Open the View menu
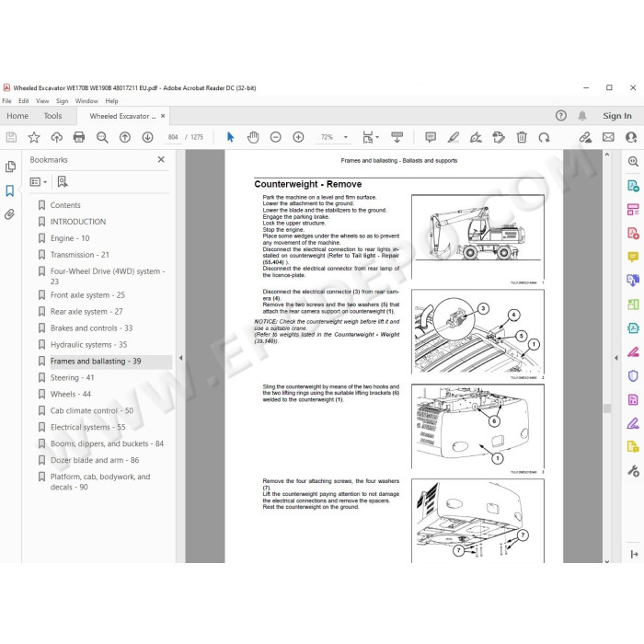The image size is (644, 644). [x=42, y=101]
